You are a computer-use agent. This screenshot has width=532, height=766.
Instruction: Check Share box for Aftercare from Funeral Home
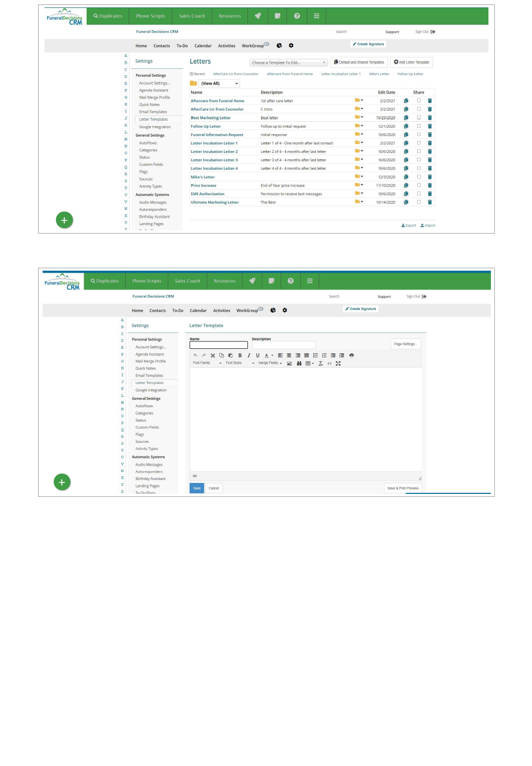(419, 100)
